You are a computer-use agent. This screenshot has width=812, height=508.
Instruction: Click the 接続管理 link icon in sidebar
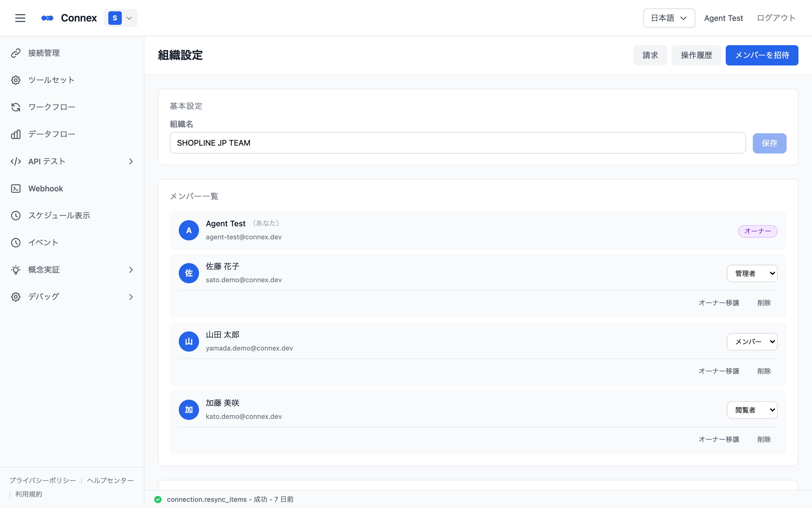pos(16,53)
